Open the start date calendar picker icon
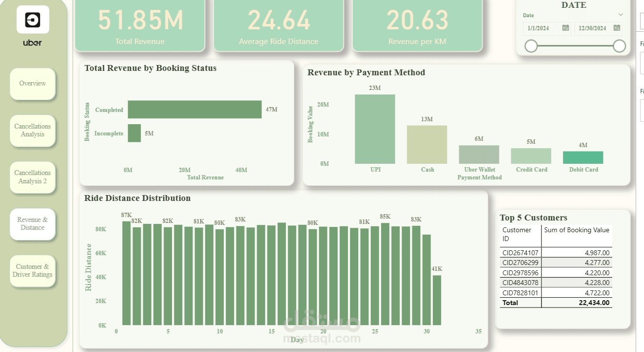644x352 pixels. (565, 28)
